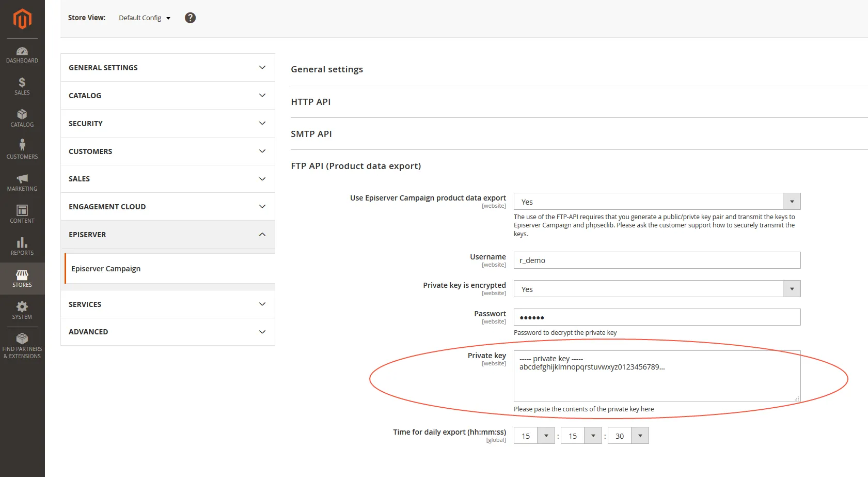
Task: Open Find Partners & Extensions
Action: (22, 346)
